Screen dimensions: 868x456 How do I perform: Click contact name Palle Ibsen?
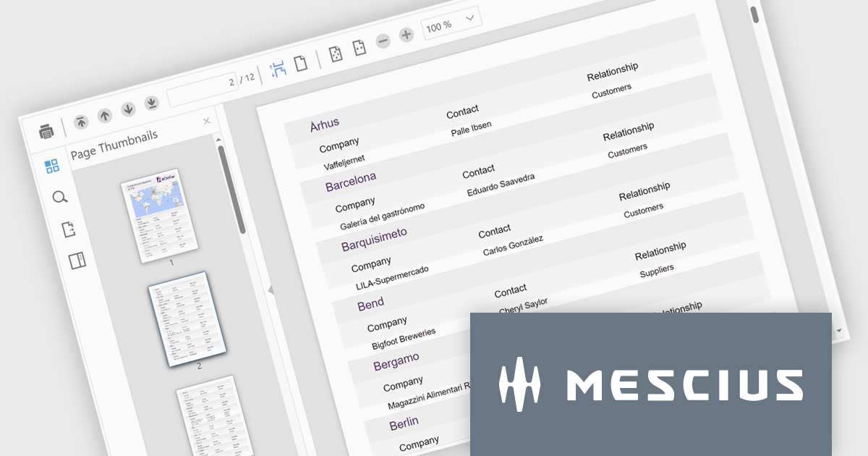coord(472,129)
